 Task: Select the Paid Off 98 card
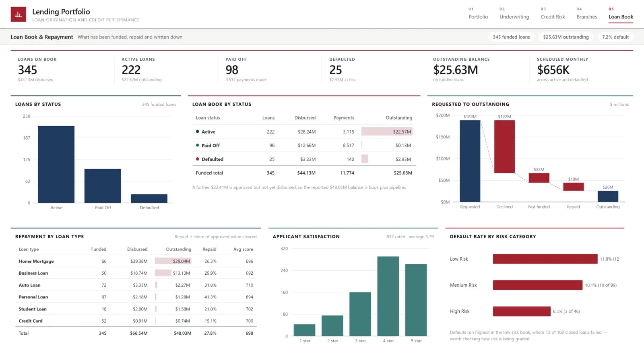pyautogui.click(x=270, y=70)
